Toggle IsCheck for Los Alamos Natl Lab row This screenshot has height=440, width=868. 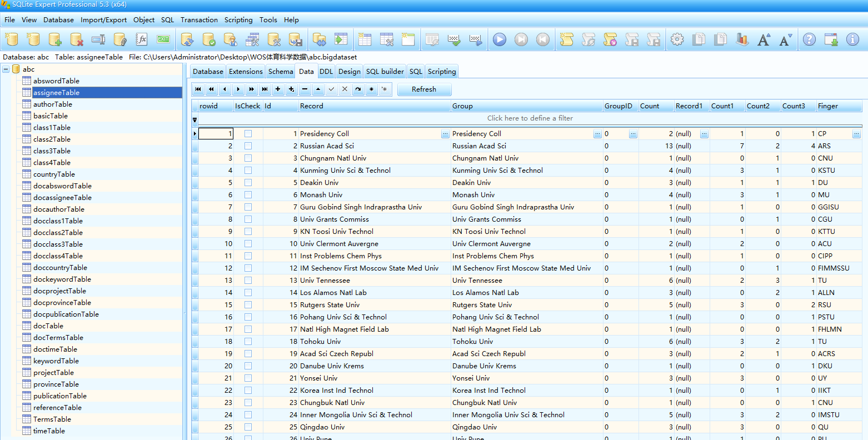(x=248, y=293)
